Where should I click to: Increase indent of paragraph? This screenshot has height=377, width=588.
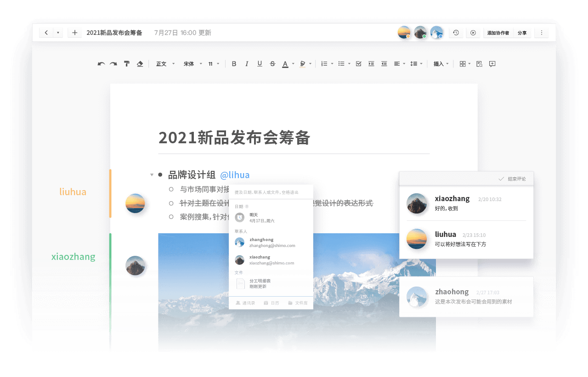(x=371, y=64)
